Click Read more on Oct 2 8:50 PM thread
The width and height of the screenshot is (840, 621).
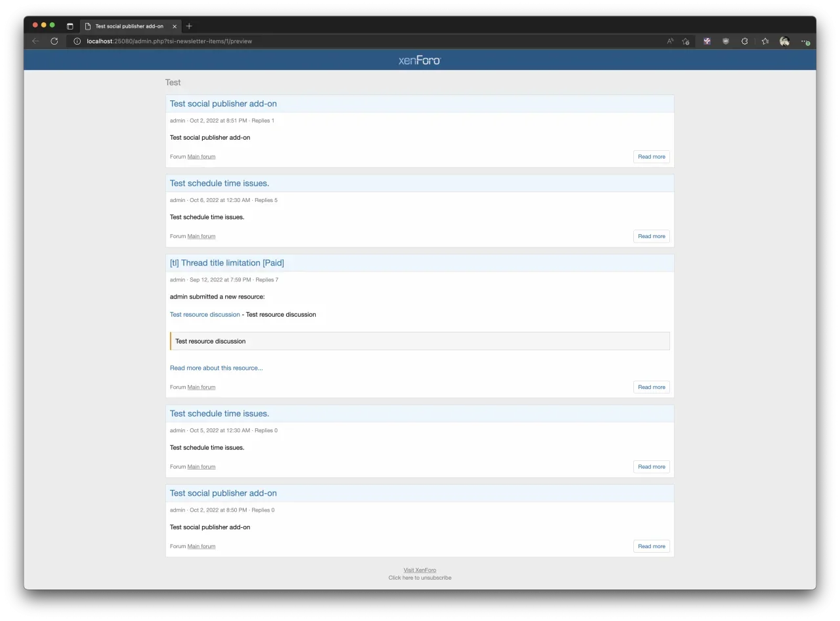coord(652,546)
